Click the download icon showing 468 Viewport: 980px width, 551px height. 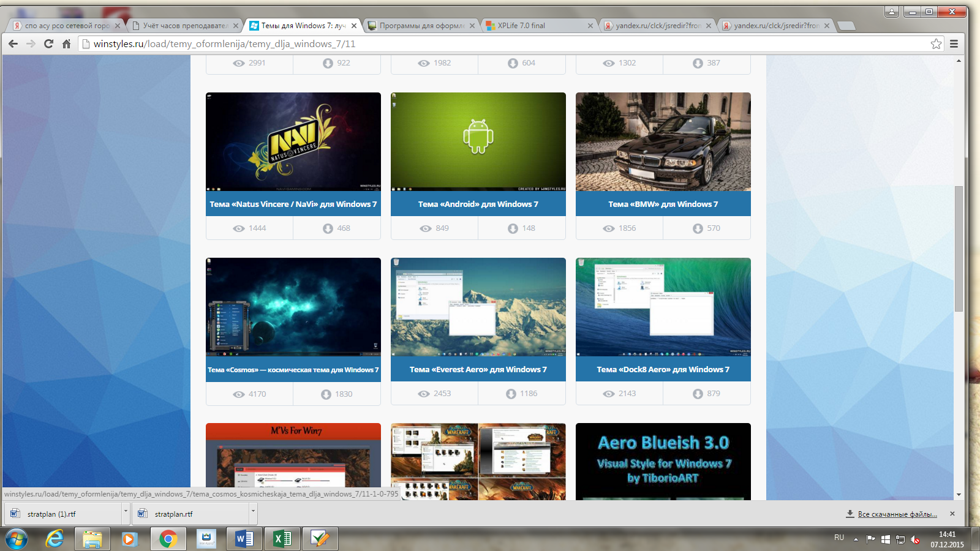click(x=328, y=228)
